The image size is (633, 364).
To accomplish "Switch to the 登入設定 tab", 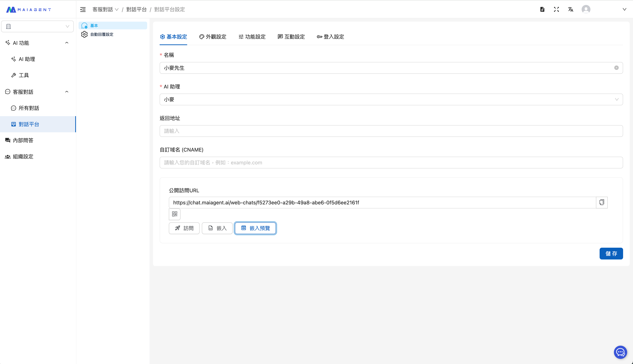I will click(x=330, y=37).
